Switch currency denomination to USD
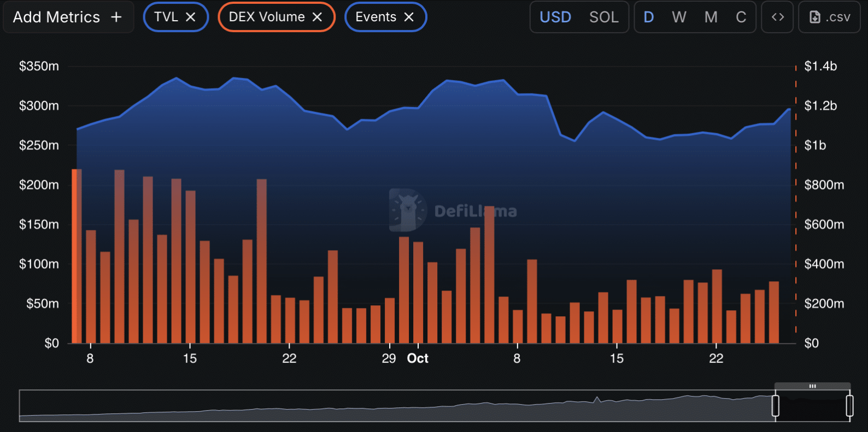The width and height of the screenshot is (868, 432). (555, 17)
